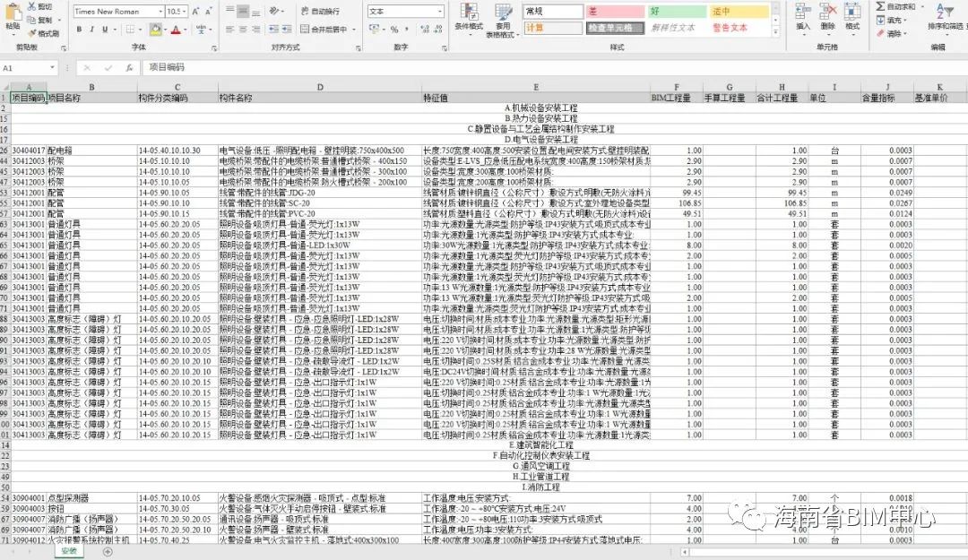The height and width of the screenshot is (560, 968).
Task: Click AutoSum (自动求和) sigma icon
Action: coord(880,6)
